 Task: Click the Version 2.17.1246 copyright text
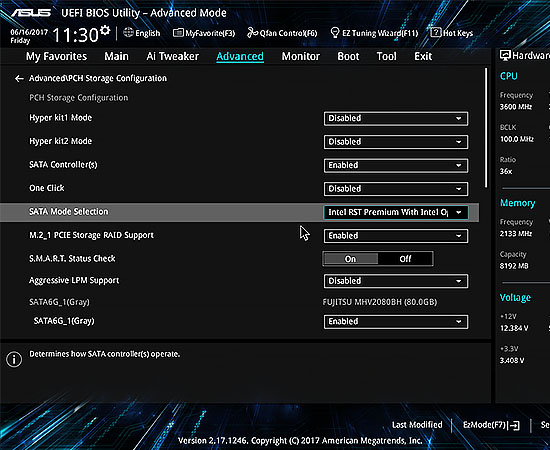point(300,441)
